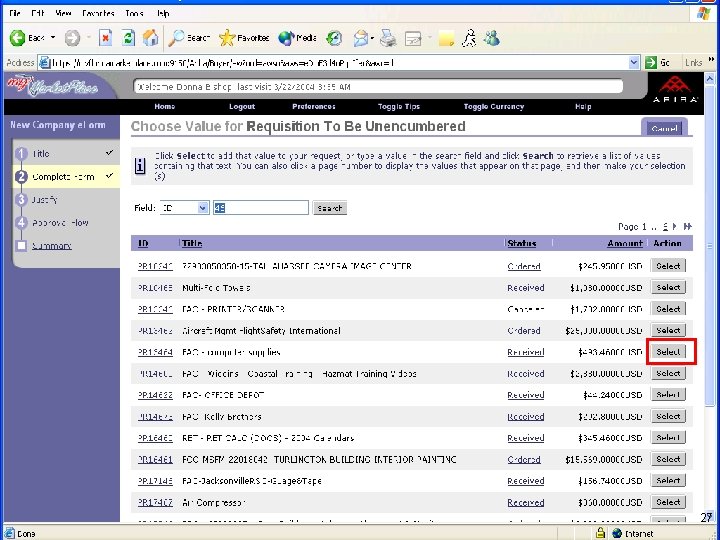Select the FAC- OFFICE DEPOT requisition
Viewport: 720px width, 540px height.
tap(668, 394)
